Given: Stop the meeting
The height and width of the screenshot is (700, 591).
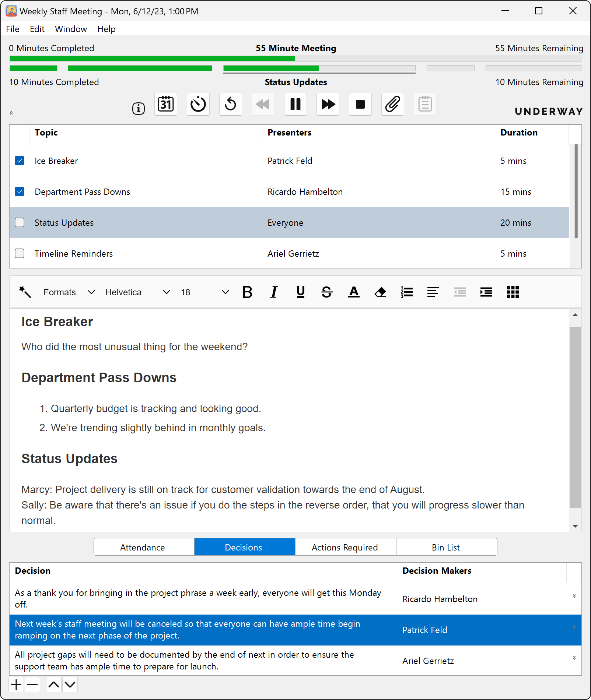Looking at the screenshot, I should click(x=360, y=105).
